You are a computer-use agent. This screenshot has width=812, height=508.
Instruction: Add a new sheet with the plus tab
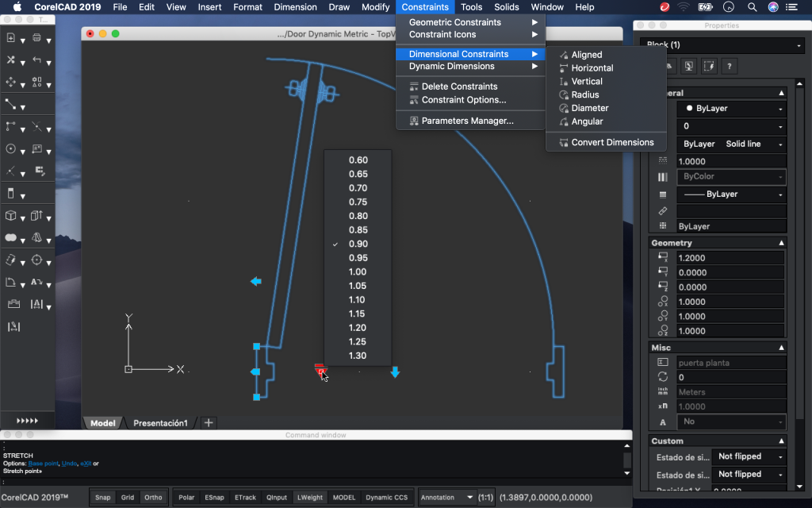[x=209, y=423]
